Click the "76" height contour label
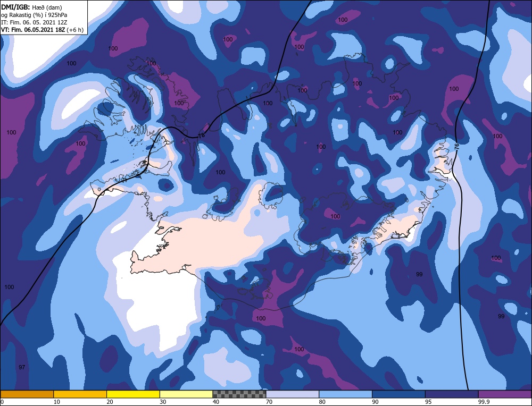 point(456,147)
